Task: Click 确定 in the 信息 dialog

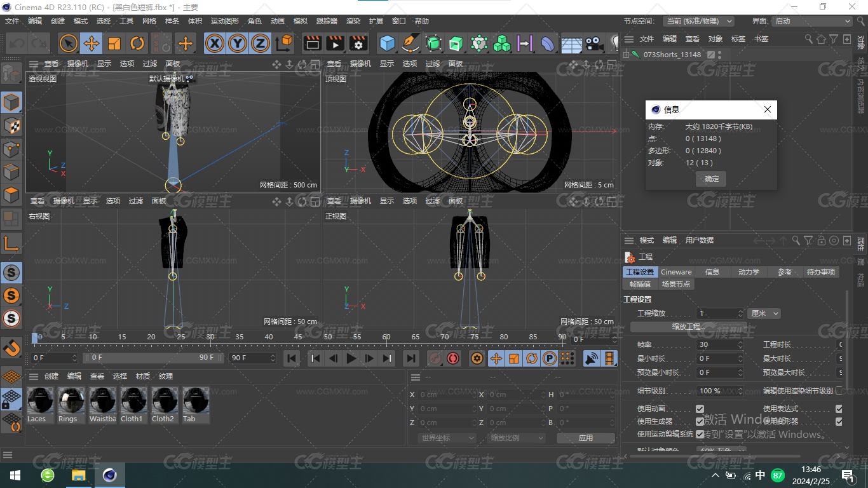Action: (712, 179)
